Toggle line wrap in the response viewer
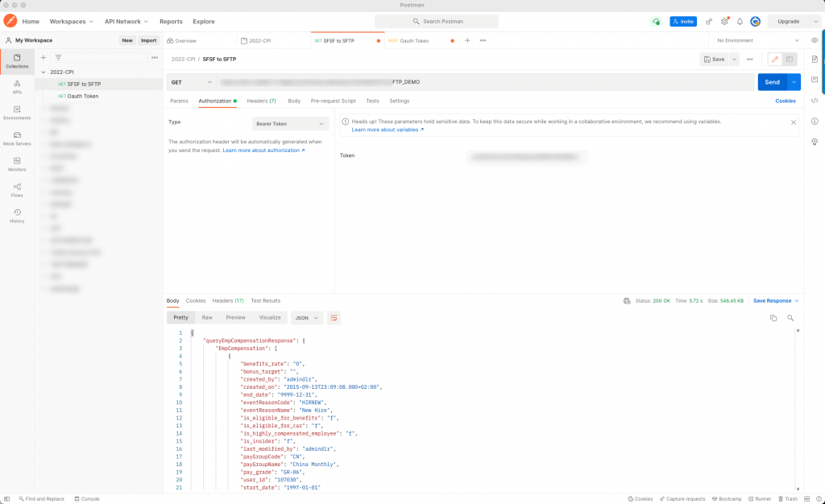 (x=334, y=318)
